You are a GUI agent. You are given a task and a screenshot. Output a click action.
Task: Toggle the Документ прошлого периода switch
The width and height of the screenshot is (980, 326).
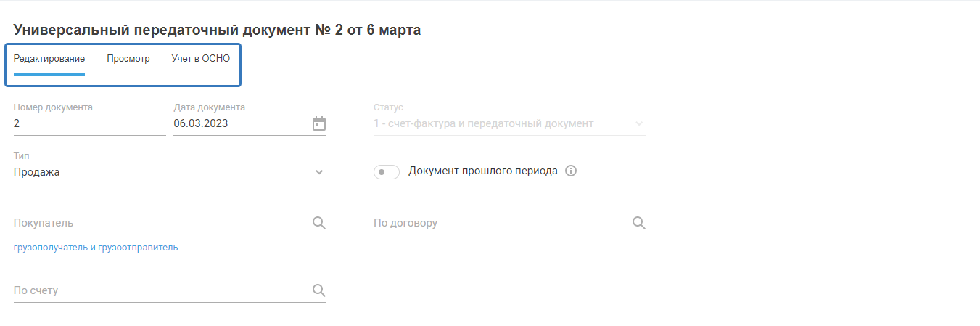(x=387, y=172)
